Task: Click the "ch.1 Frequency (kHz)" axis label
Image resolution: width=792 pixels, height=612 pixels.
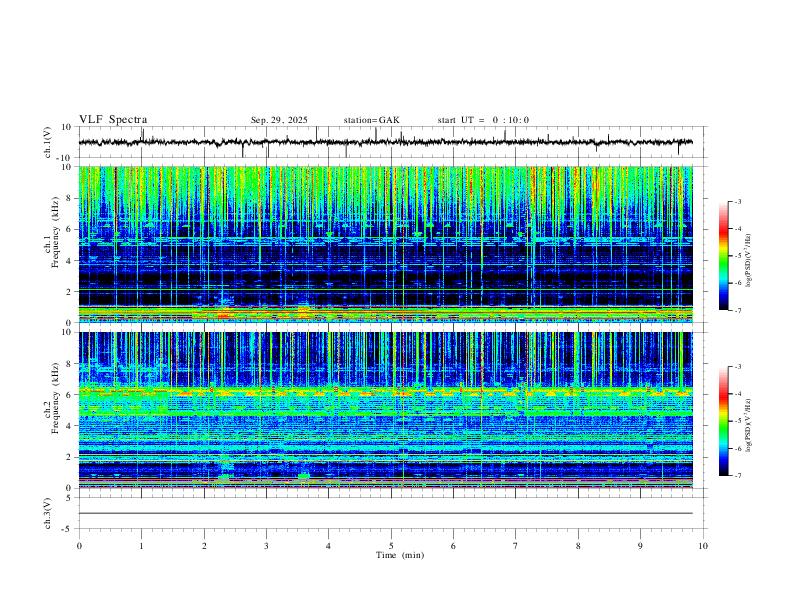Action: click(52, 244)
